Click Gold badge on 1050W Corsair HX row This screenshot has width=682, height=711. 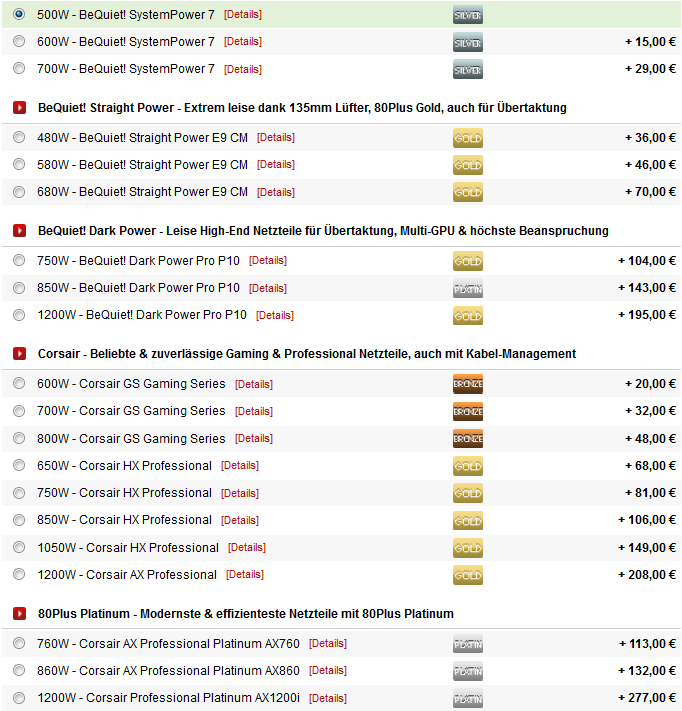tap(468, 548)
